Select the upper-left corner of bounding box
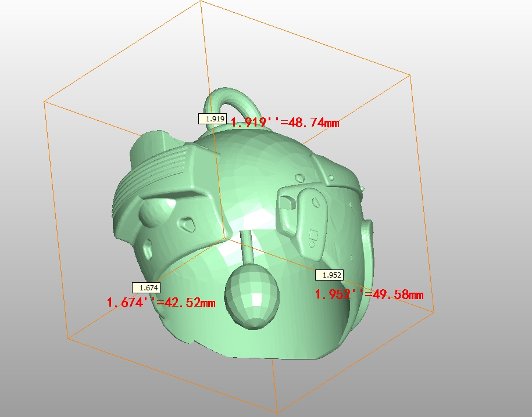 [44, 102]
